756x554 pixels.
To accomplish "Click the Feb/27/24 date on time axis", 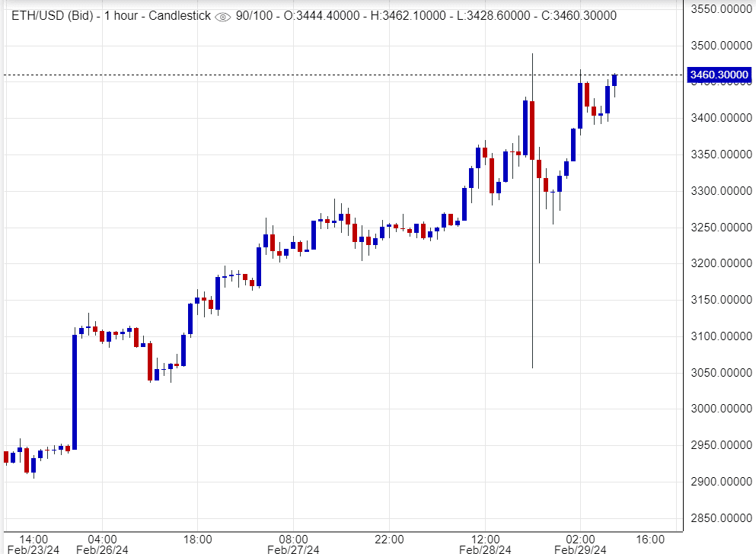I will click(292, 549).
